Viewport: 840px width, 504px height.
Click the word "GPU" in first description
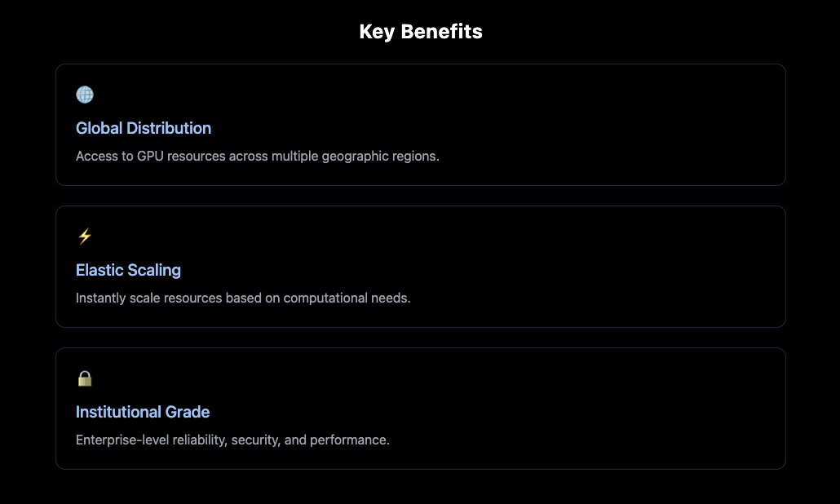click(x=160, y=156)
